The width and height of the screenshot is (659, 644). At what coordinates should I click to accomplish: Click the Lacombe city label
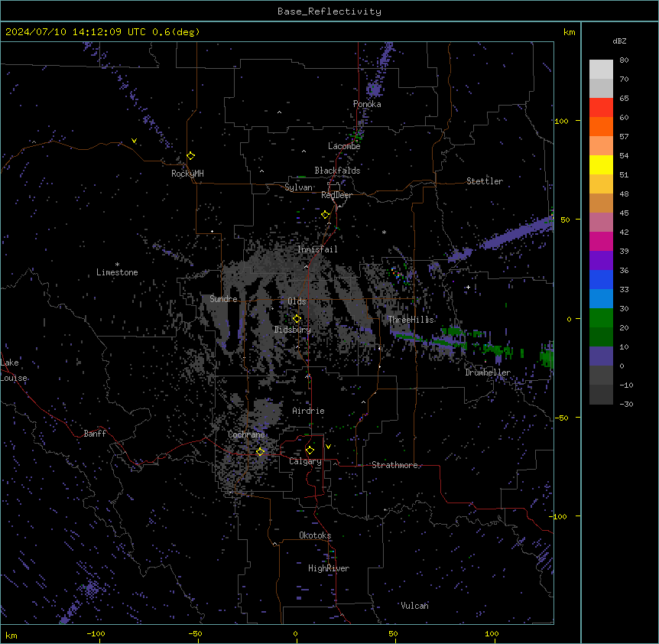point(344,146)
